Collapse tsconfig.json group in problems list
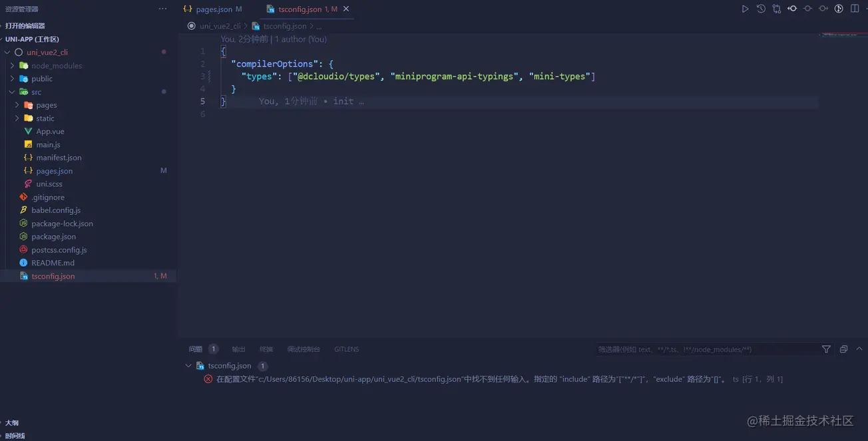The width and height of the screenshot is (868, 441). pos(189,366)
